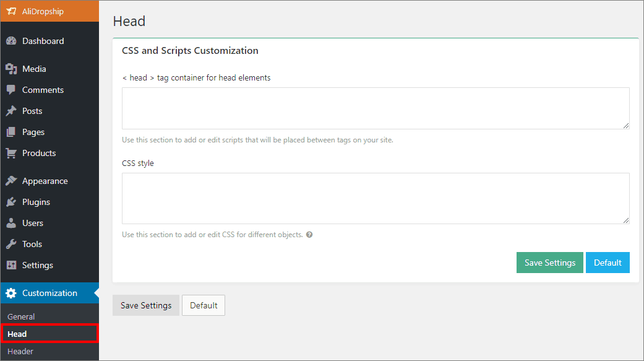Click the Dashboard gauge icon
Image resolution: width=644 pixels, height=361 pixels.
click(11, 41)
